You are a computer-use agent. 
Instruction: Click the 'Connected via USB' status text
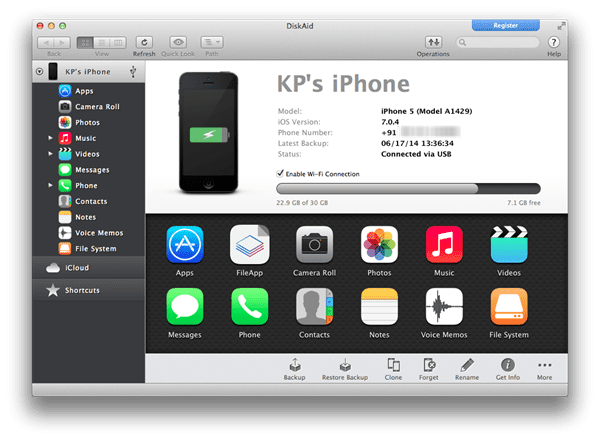point(416,154)
